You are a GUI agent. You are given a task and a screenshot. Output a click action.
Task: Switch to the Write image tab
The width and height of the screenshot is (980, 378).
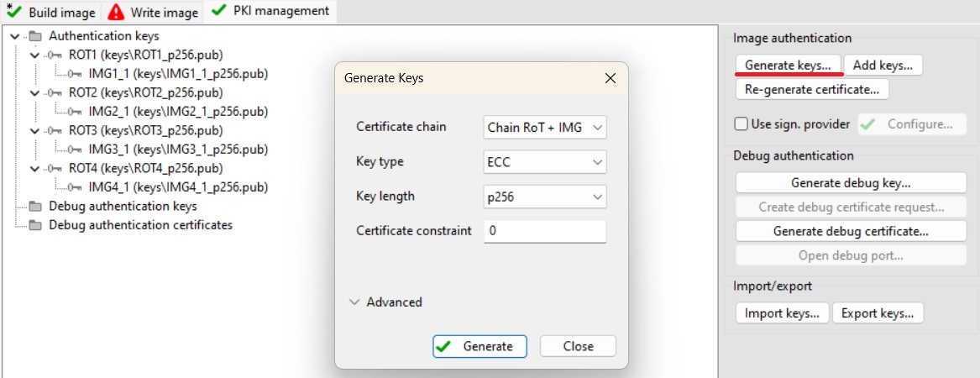(x=154, y=13)
